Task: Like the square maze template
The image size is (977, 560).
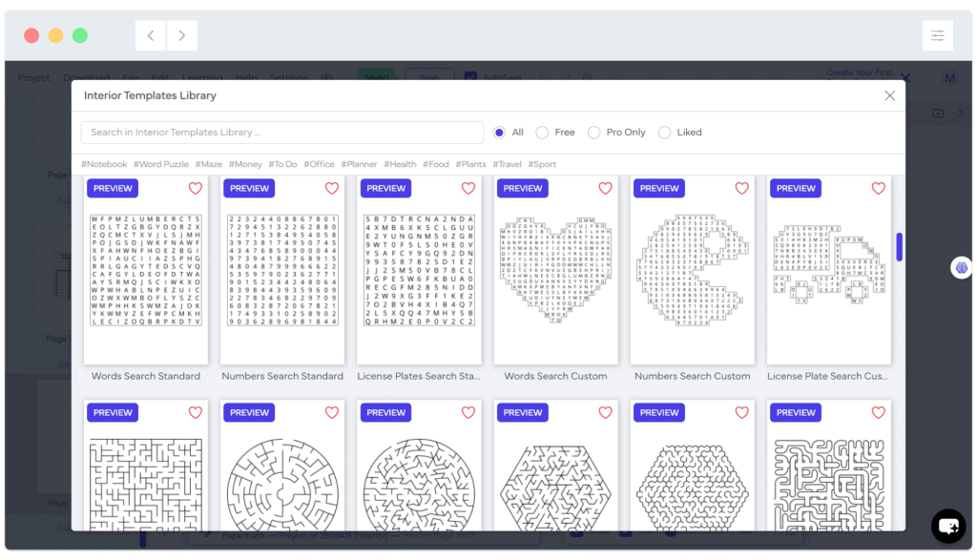Action: coord(195,412)
